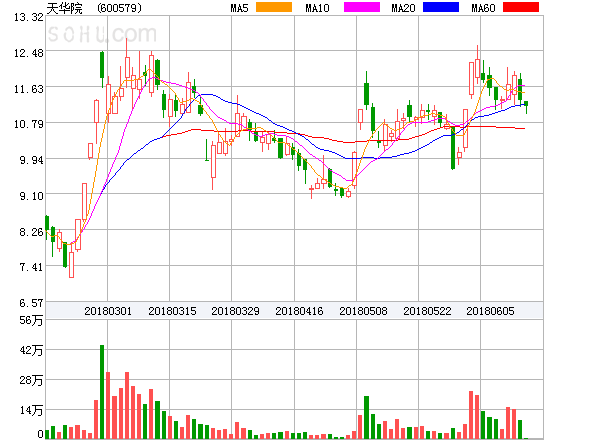
Task: Select the MA10 legend label
Action: (x=317, y=8)
